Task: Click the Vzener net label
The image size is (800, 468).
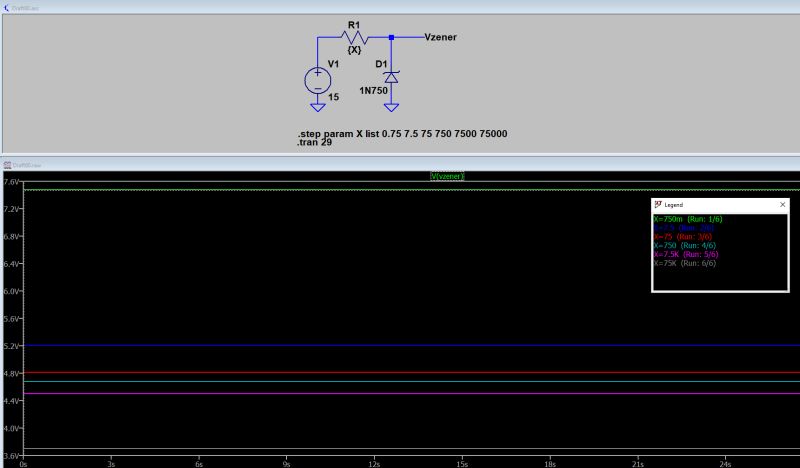Action: point(440,37)
